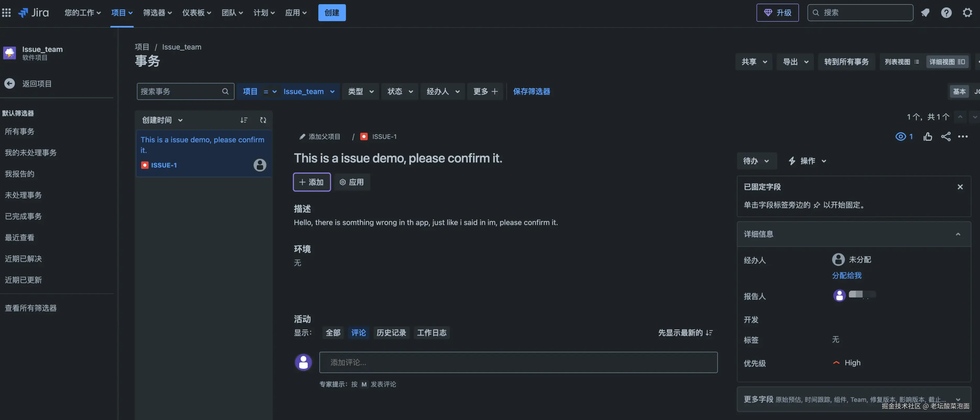Toggle watching this issue via eye icon
The image size is (980, 420).
point(901,136)
